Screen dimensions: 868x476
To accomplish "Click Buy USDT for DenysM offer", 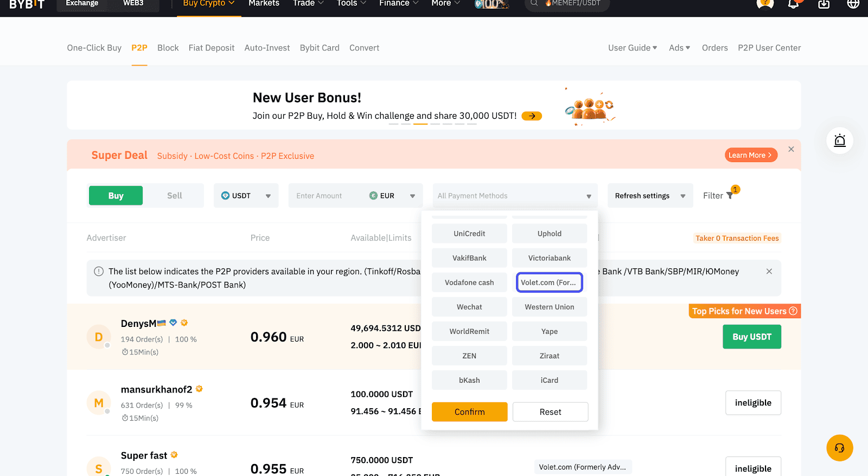I will point(752,337).
